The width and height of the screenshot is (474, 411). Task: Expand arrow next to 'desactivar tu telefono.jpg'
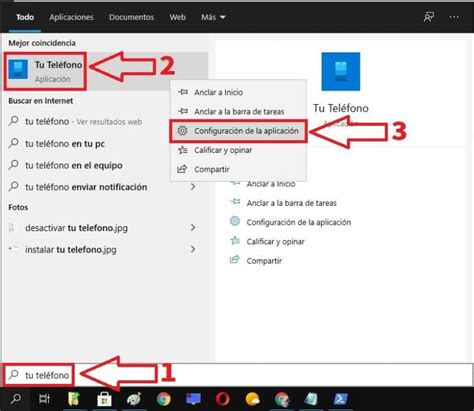[x=193, y=228]
